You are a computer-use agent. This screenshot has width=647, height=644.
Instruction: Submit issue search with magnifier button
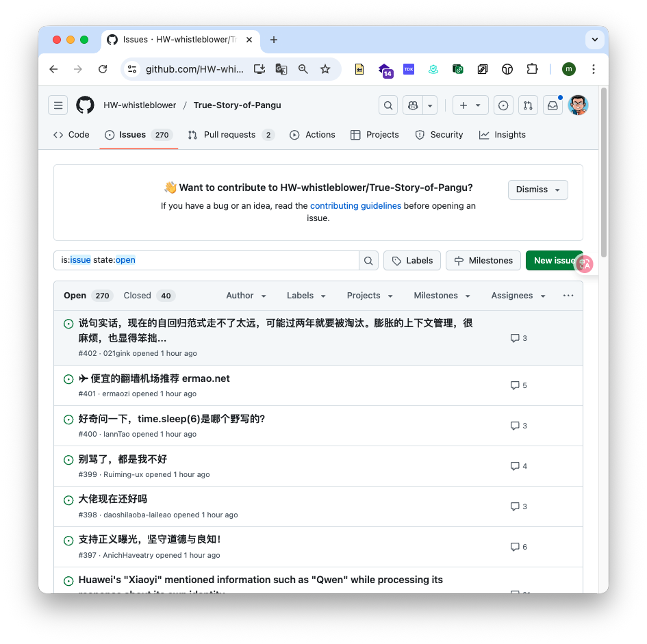point(368,260)
